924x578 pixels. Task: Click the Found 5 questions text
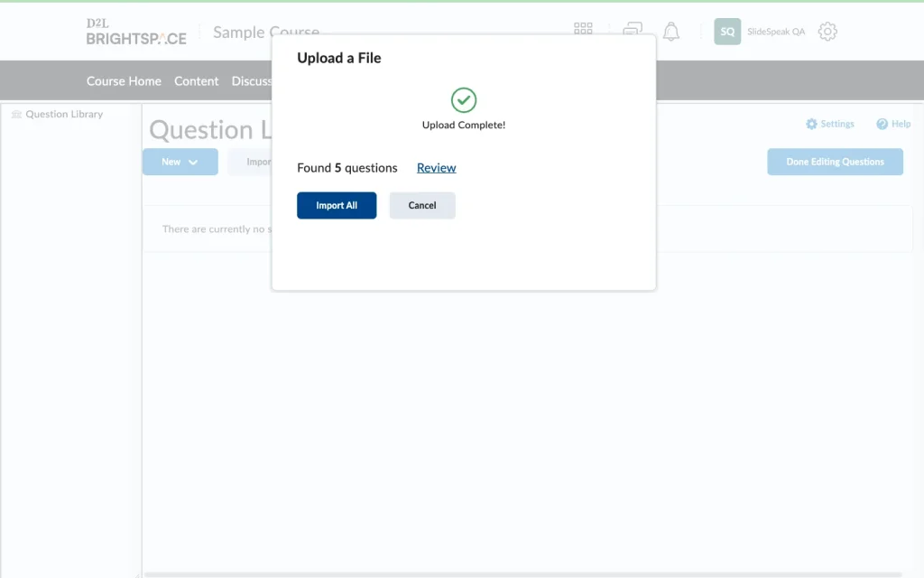(x=347, y=167)
